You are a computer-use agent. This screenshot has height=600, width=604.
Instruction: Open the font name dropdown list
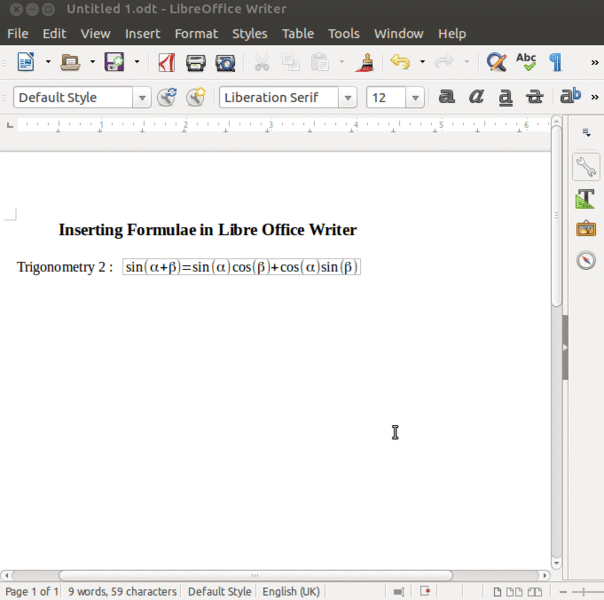click(348, 97)
